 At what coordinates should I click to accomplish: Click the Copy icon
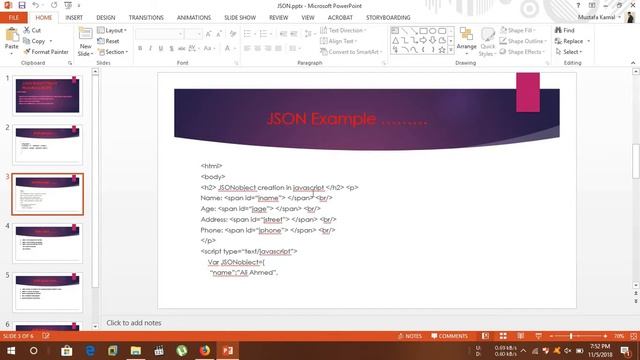[x=27, y=41]
